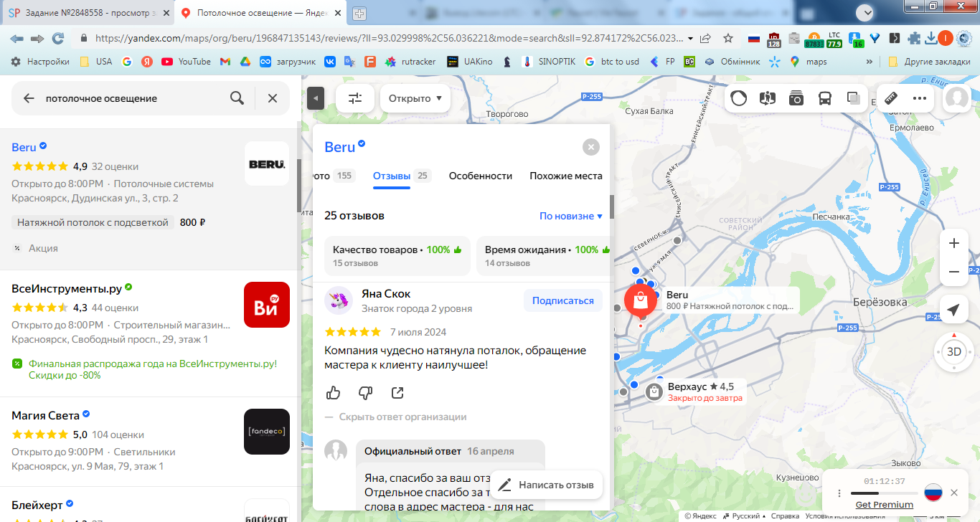980x522 pixels.
Task: Click the Russian flag VPN icon
Action: point(933,493)
